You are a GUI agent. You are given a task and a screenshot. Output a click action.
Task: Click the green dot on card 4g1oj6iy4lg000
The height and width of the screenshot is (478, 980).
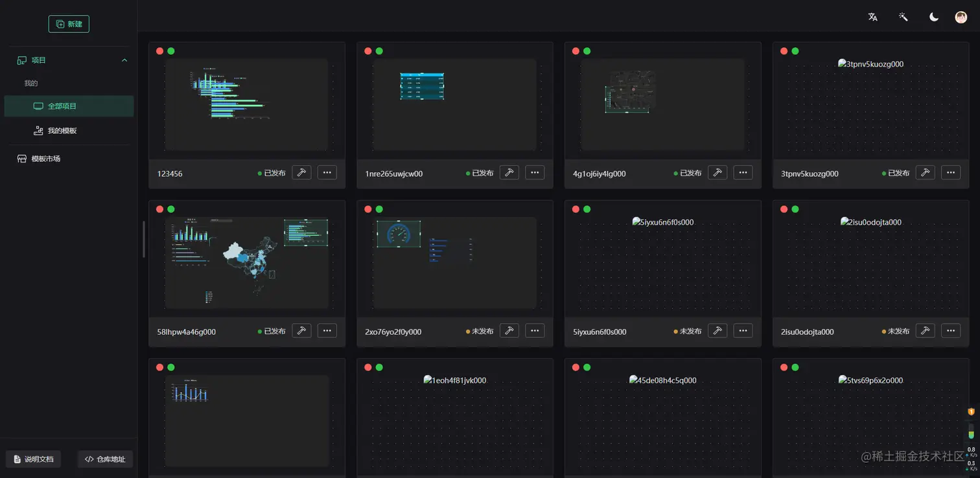coord(587,51)
